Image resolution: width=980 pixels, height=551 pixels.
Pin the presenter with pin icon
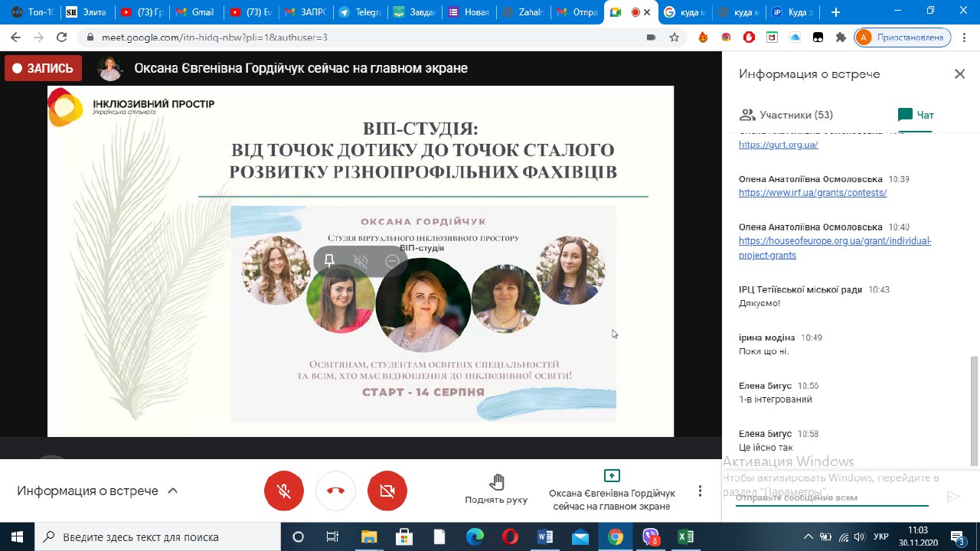(x=329, y=261)
